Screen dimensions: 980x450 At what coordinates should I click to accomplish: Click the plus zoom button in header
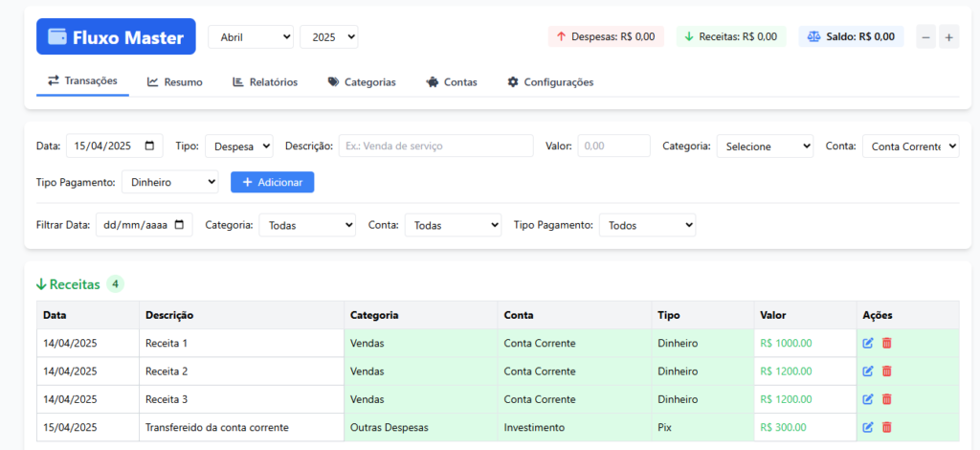[x=948, y=37]
